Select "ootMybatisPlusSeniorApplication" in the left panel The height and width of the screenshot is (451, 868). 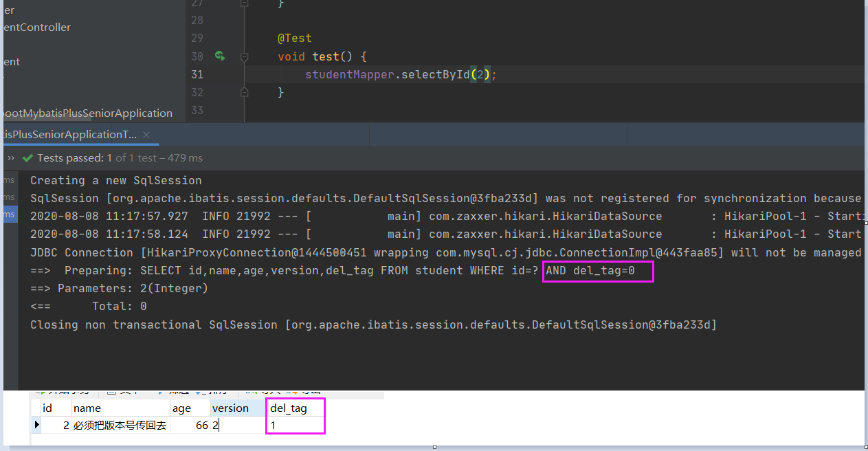click(86, 113)
